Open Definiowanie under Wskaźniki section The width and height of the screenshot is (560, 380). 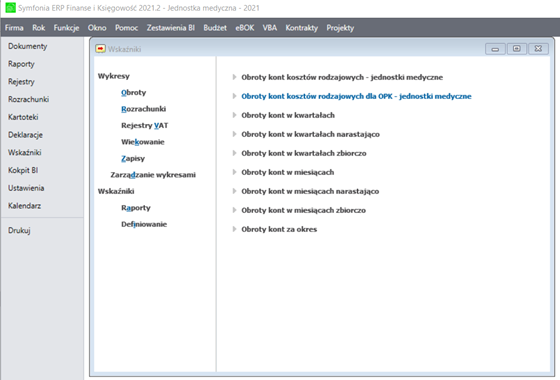[144, 224]
